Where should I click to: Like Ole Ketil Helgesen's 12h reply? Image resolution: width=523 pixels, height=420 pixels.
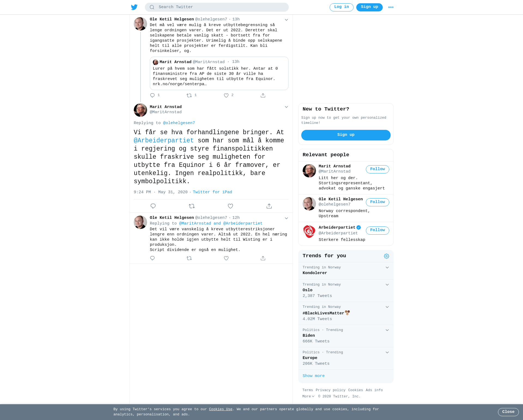click(x=226, y=258)
